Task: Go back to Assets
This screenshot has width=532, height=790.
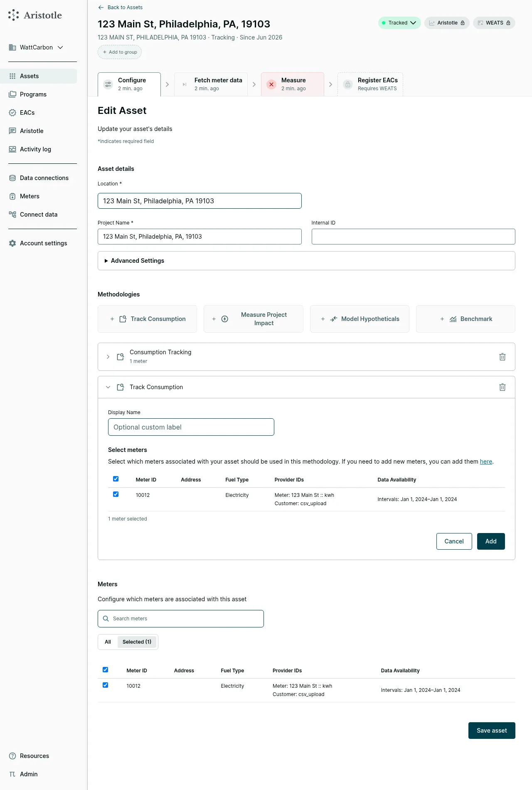Action: point(120,7)
